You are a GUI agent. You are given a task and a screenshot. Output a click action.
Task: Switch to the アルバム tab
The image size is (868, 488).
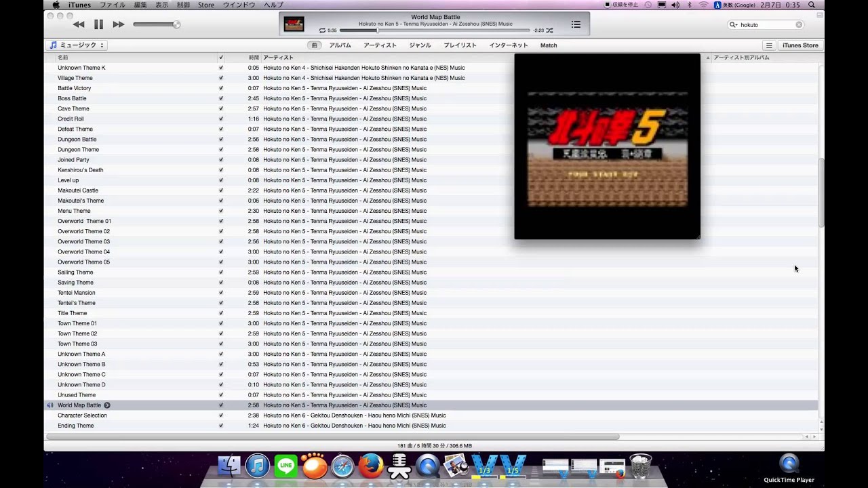[340, 45]
